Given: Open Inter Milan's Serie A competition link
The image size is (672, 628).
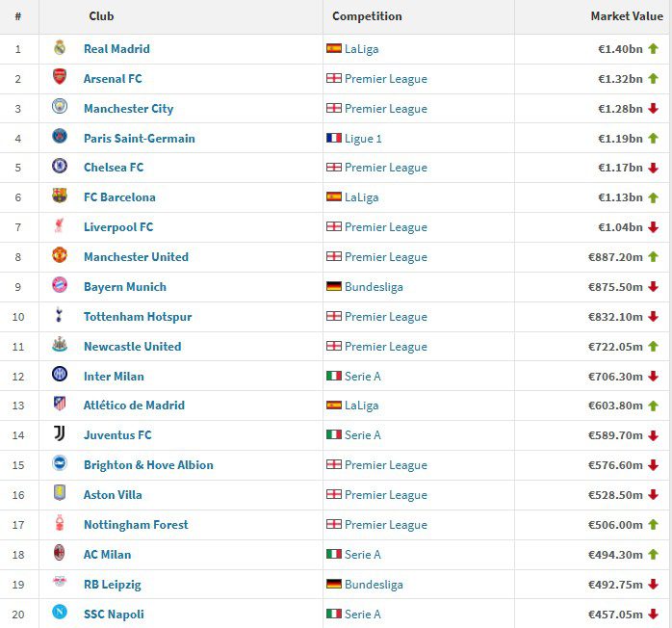Looking at the screenshot, I should [x=363, y=377].
